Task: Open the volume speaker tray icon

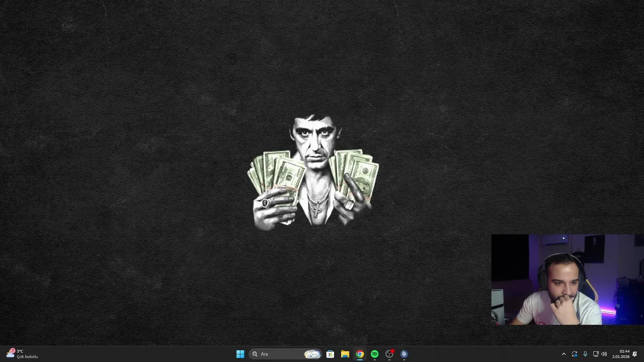Action: click(x=604, y=354)
